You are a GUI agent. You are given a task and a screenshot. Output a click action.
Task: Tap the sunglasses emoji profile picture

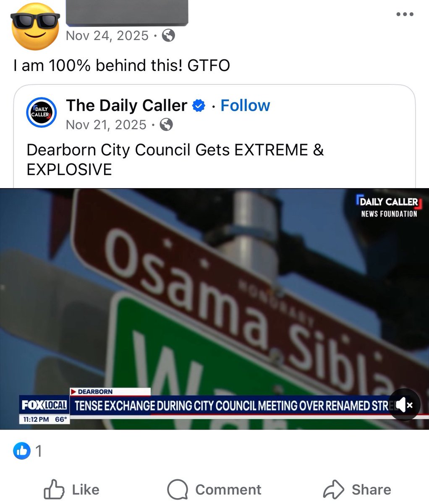click(35, 27)
